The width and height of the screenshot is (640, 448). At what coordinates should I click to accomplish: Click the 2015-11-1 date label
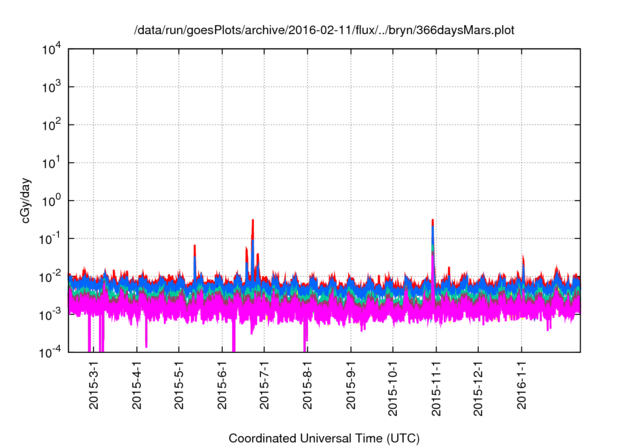436,389
